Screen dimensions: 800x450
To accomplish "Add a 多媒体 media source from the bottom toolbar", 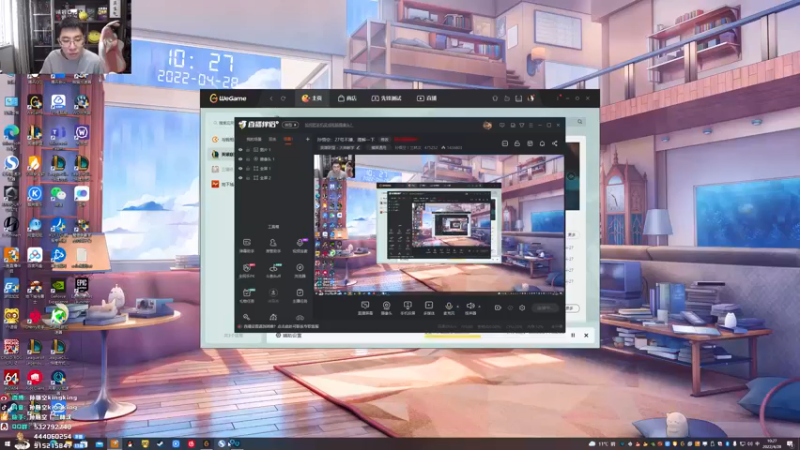I will [x=429, y=308].
